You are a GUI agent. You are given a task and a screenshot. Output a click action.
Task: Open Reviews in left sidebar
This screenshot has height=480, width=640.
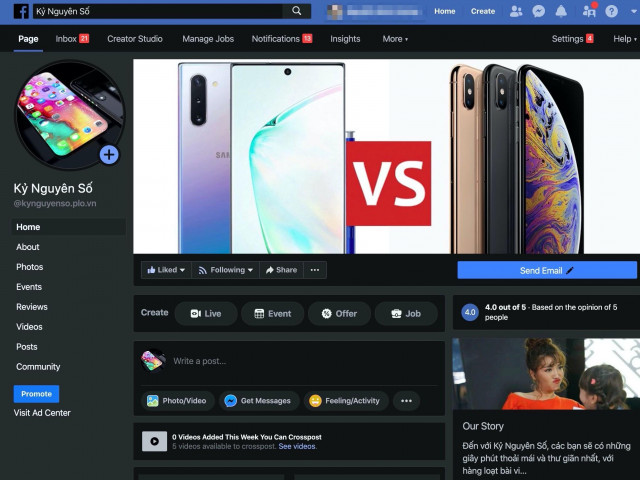[31, 307]
